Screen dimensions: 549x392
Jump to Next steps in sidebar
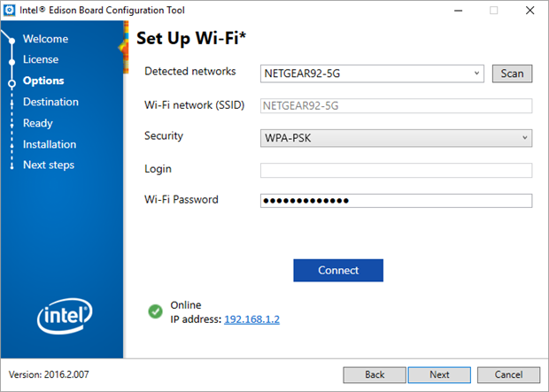pos(49,165)
